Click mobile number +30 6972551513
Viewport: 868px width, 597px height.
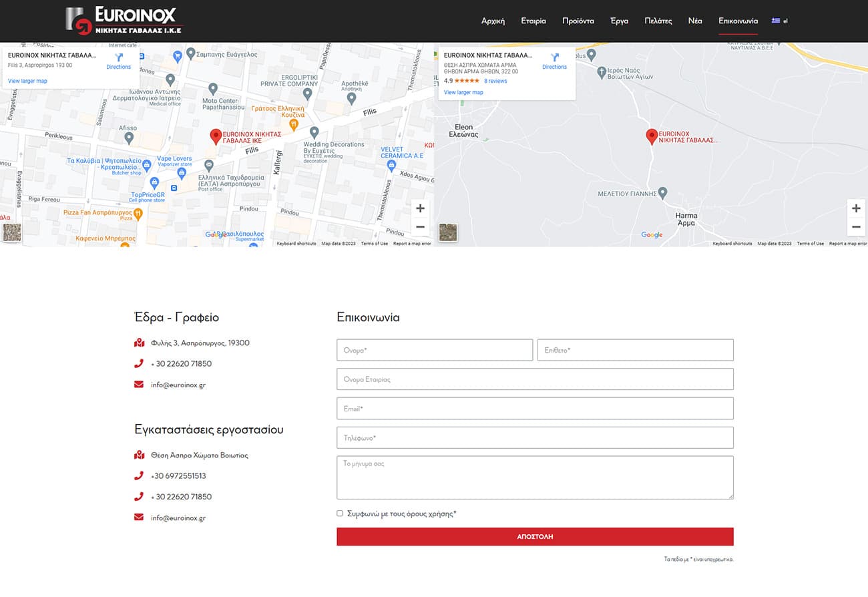178,476
